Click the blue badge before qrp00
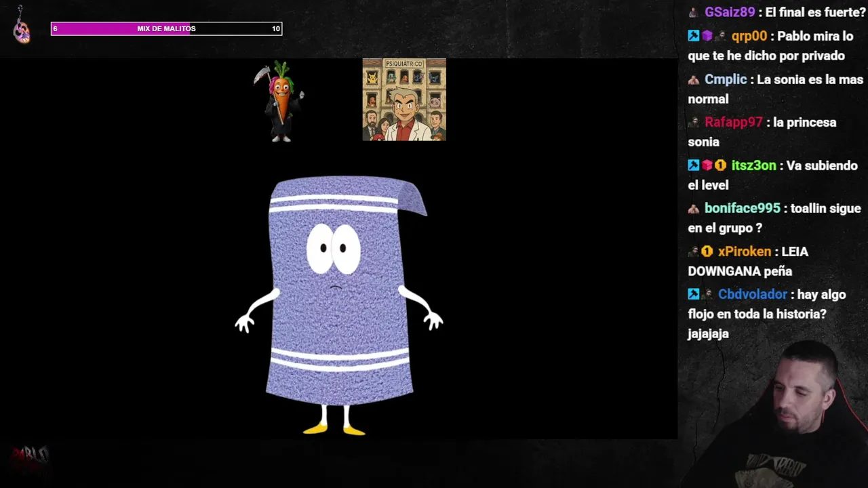The height and width of the screenshot is (488, 868). point(693,36)
